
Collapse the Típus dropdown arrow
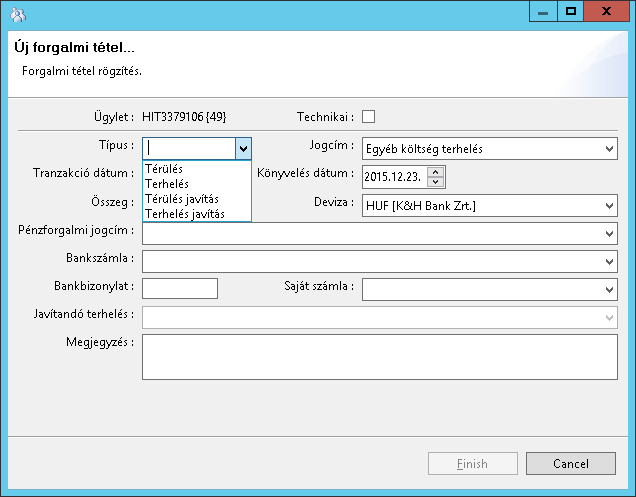pyautogui.click(x=242, y=149)
